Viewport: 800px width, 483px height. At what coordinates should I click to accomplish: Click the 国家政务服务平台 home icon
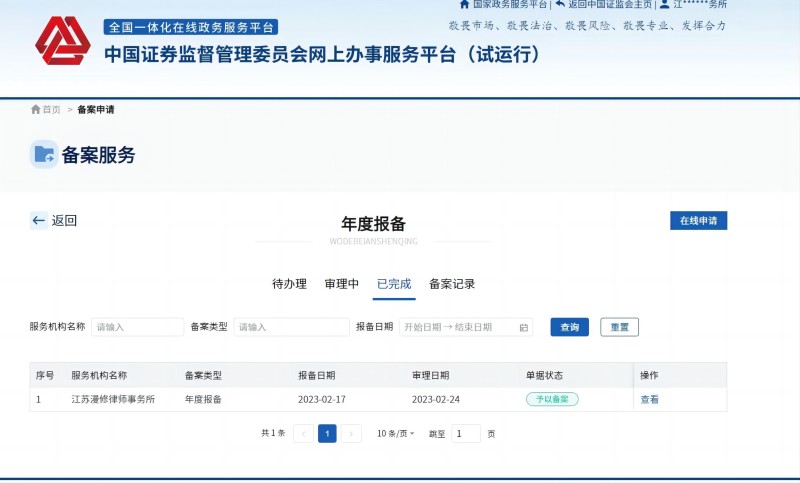click(x=464, y=5)
